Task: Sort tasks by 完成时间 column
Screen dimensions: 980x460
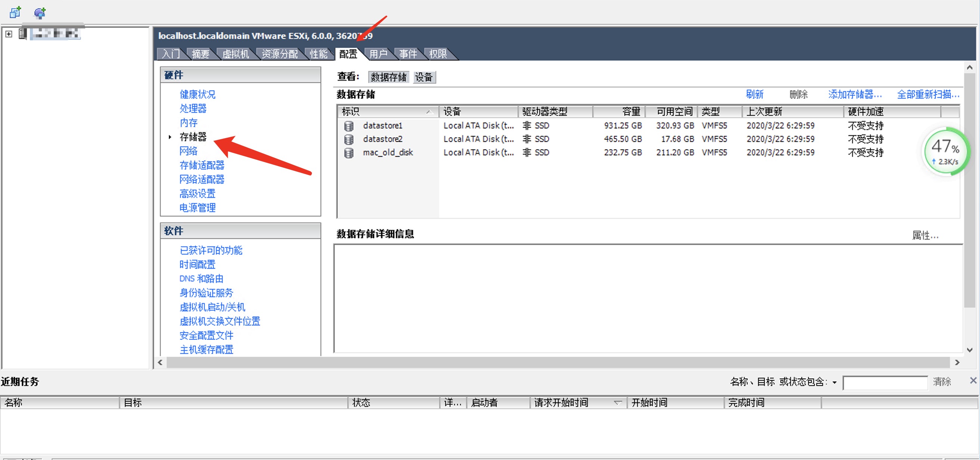Action: point(773,402)
